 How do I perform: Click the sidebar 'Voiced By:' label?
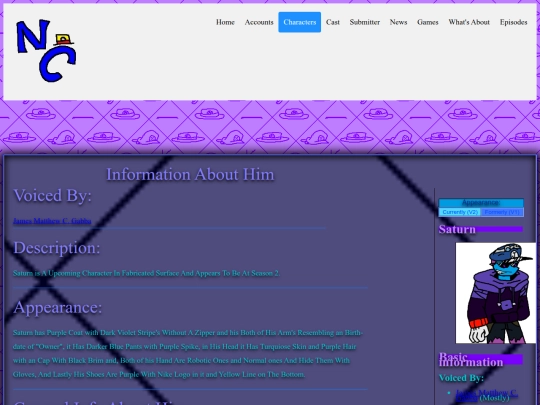pyautogui.click(x=461, y=378)
